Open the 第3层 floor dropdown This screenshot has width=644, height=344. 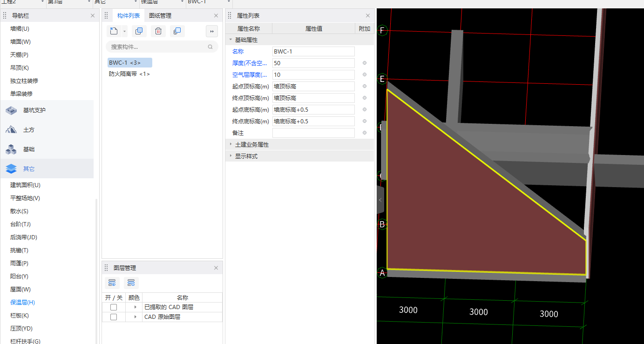click(89, 2)
